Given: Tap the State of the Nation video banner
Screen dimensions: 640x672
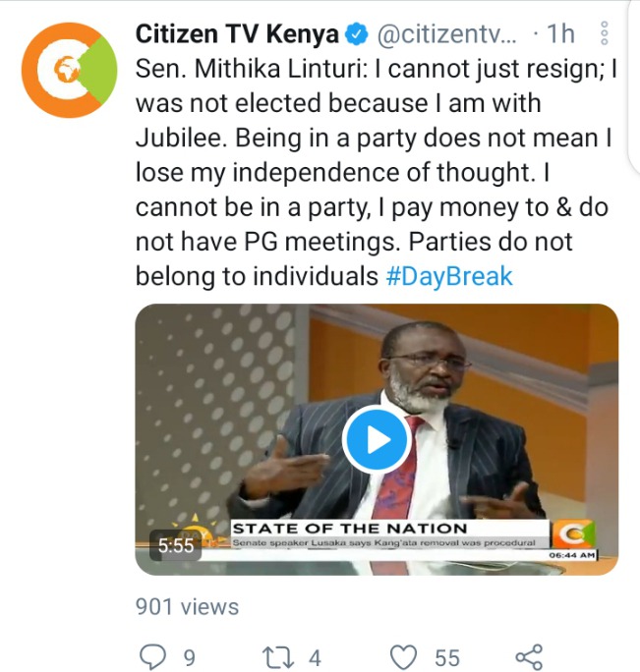Looking at the screenshot, I should point(389,533).
